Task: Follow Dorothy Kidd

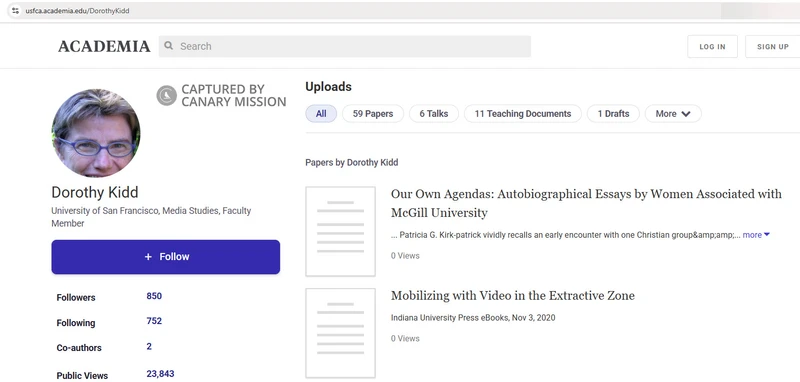Action: (x=166, y=257)
